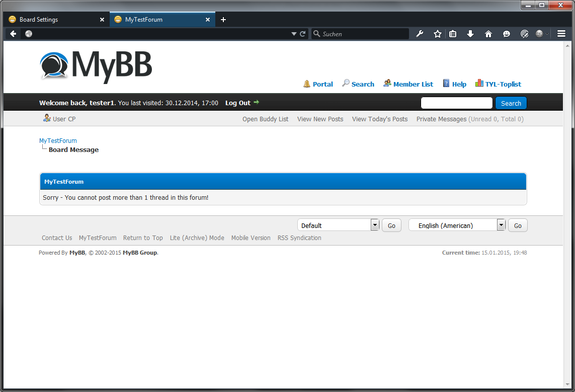This screenshot has height=392, width=575.
Task: Open the Member List page
Action: pyautogui.click(x=413, y=84)
